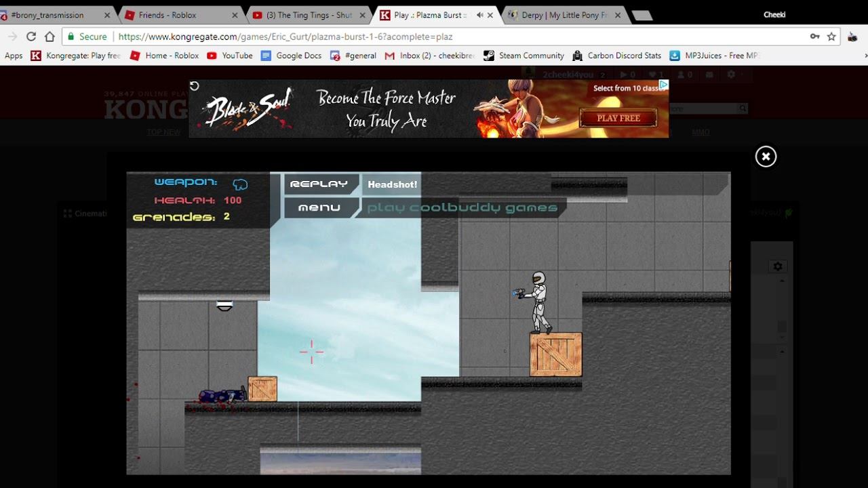Open the Steam Community bookmark
Viewport: 868px width, 488px height.
(x=524, y=56)
